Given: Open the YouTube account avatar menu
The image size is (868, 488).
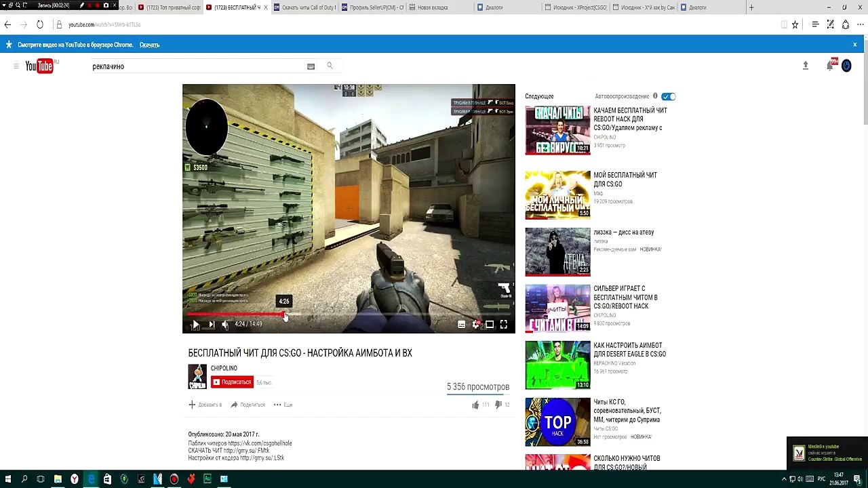Looking at the screenshot, I should point(846,66).
